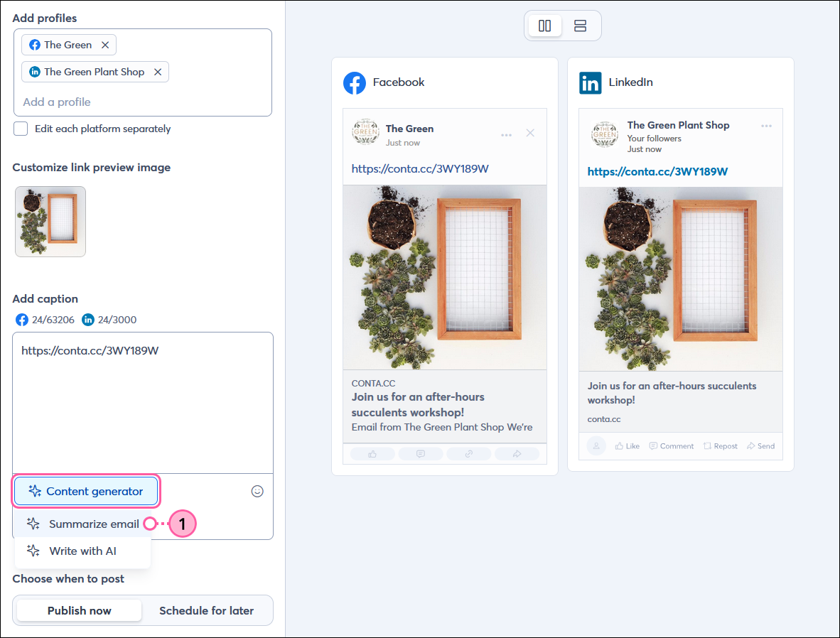Viewport: 840px width, 638px height.
Task: Choose Write with AI option
Action: (x=83, y=551)
